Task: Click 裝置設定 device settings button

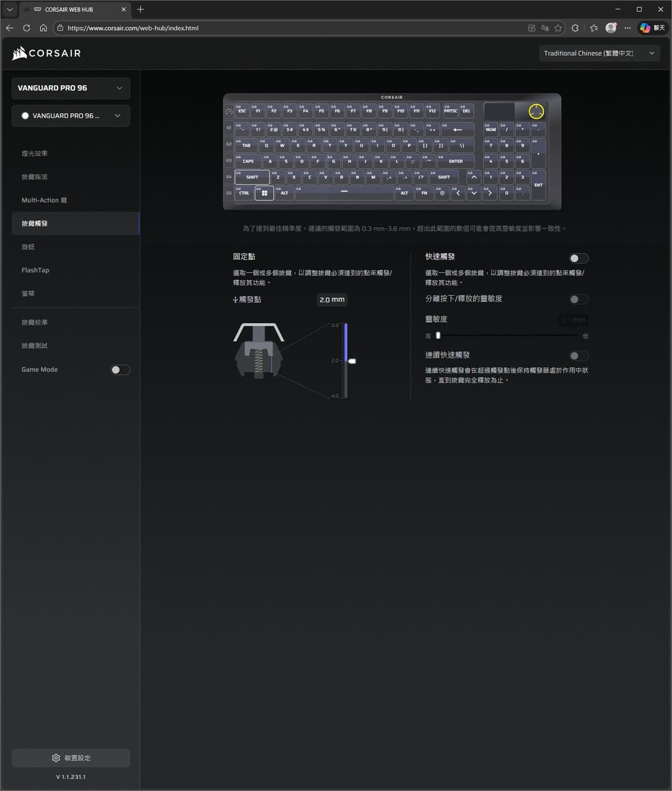Action: pos(70,758)
